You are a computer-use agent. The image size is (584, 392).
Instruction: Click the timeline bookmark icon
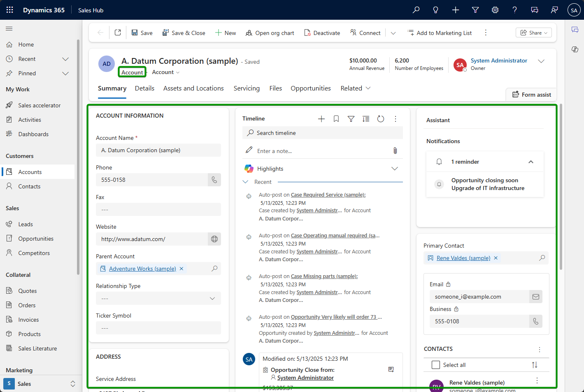(x=336, y=119)
